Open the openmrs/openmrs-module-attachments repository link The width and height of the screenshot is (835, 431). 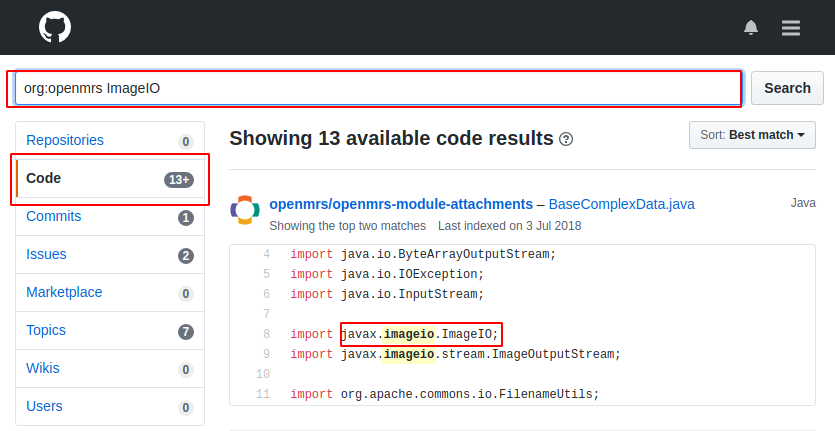[401, 204]
